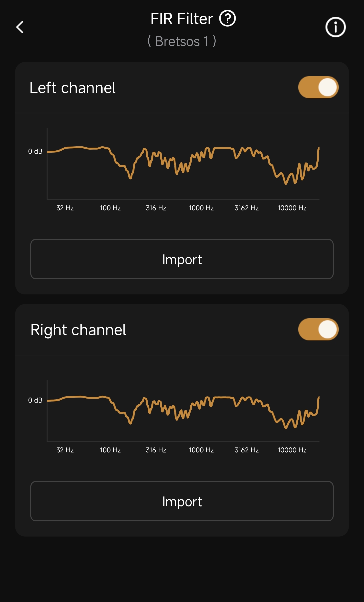The height and width of the screenshot is (602, 364).
Task: Click the 0 dB label on Right graph
Action: pos(35,400)
